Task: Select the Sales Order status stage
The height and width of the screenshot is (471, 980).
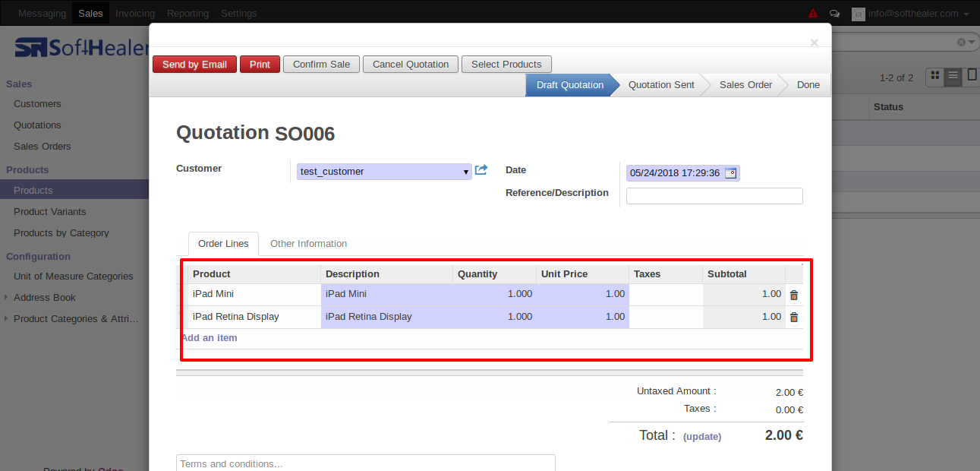Action: [x=745, y=85]
